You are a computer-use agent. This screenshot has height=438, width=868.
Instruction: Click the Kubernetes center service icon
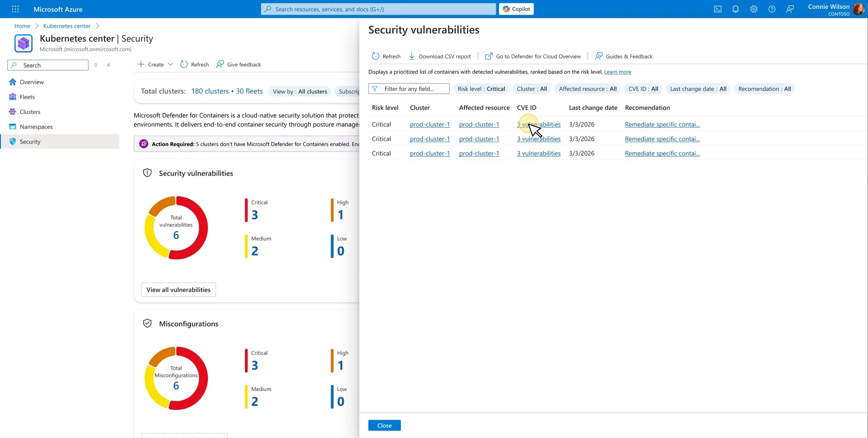pos(24,43)
